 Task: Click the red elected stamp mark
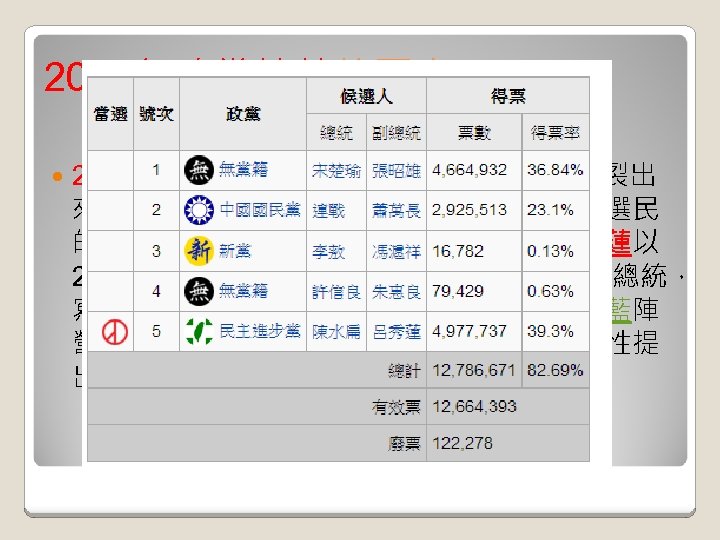click(x=115, y=332)
